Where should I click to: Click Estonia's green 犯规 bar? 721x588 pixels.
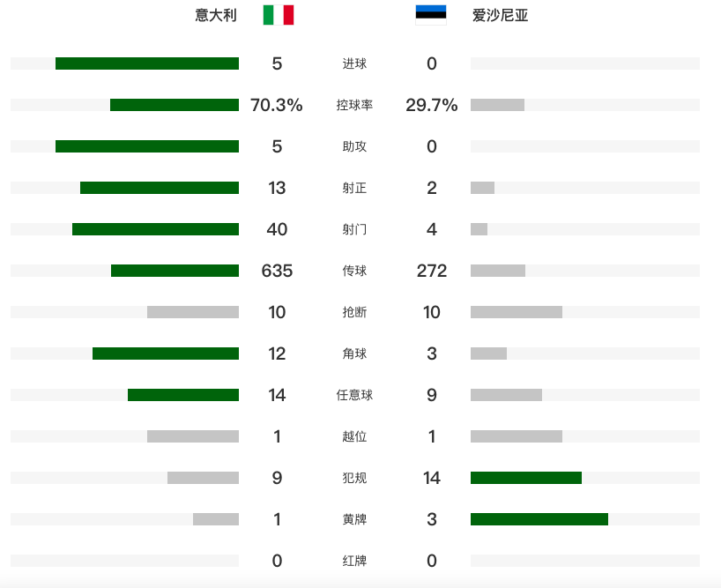coord(526,478)
